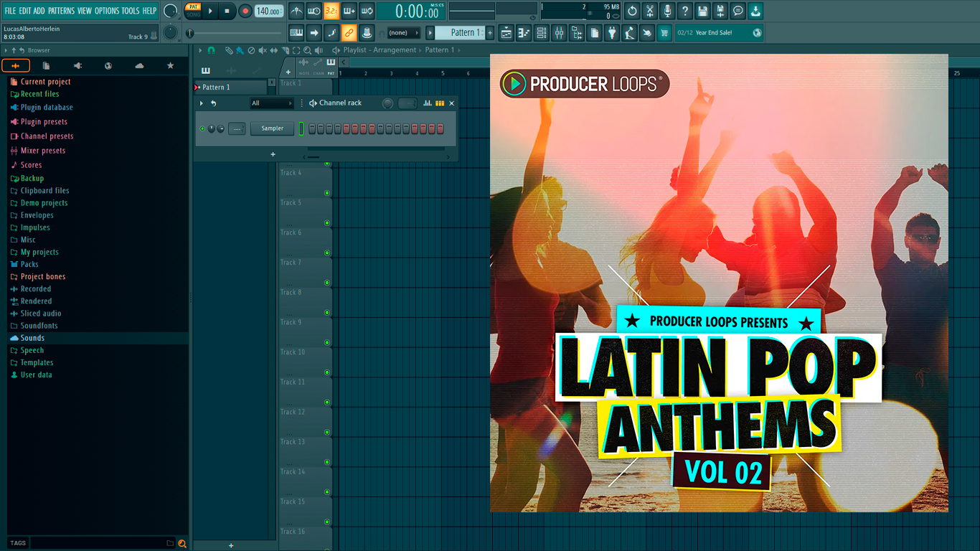Select the pencil draw tool in Playlist

point(228,50)
